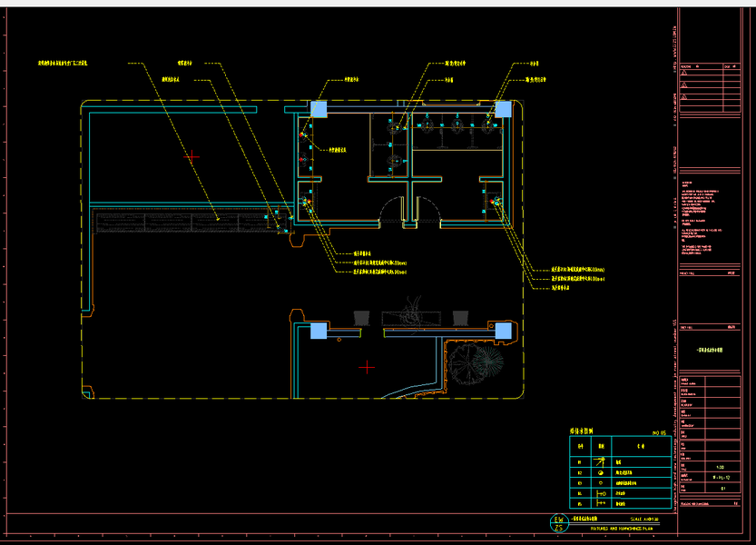
Task: Select the palm tree symbol in the planter
Action: 487,360
